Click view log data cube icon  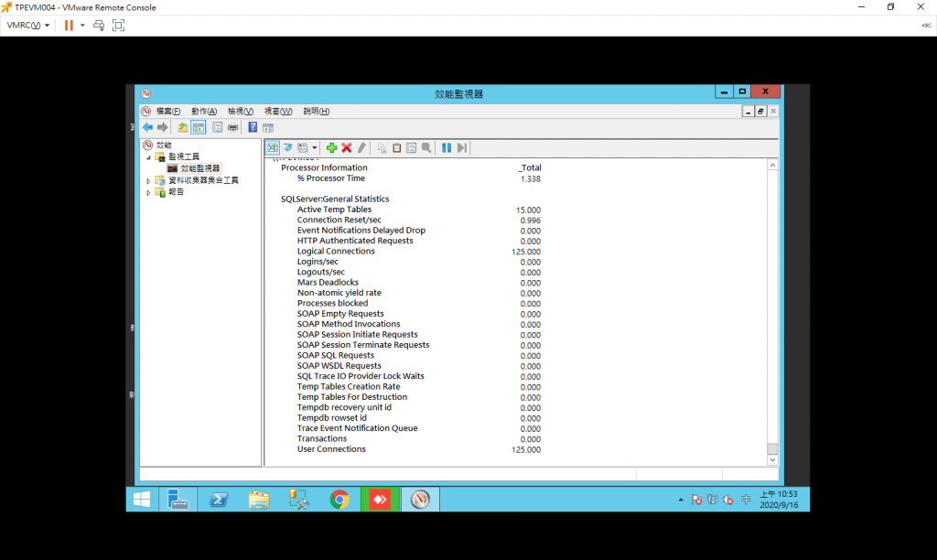click(287, 147)
